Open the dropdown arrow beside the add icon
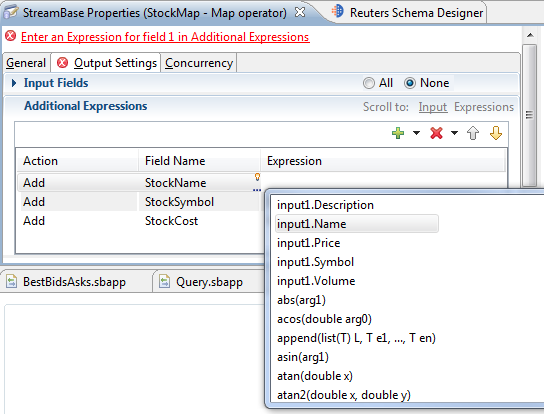This screenshot has width=544, height=414. [416, 133]
